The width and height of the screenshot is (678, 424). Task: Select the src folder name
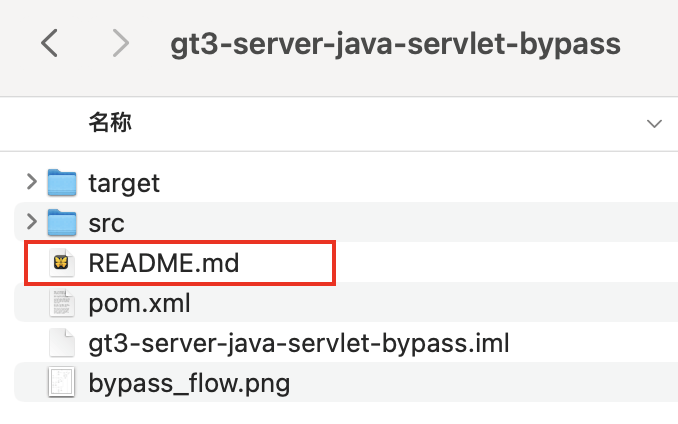[x=106, y=222]
